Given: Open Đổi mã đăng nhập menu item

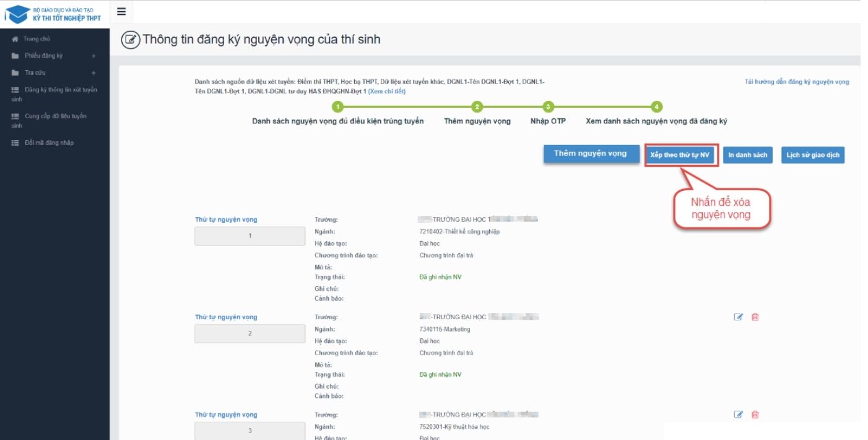Looking at the screenshot, I should pos(48,143).
